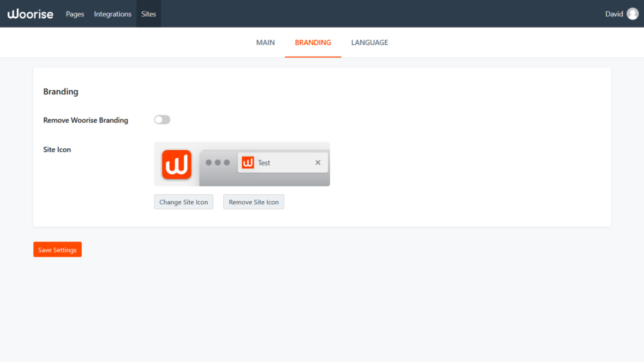
Task: Click the profile picture next to David
Action: (633, 13)
